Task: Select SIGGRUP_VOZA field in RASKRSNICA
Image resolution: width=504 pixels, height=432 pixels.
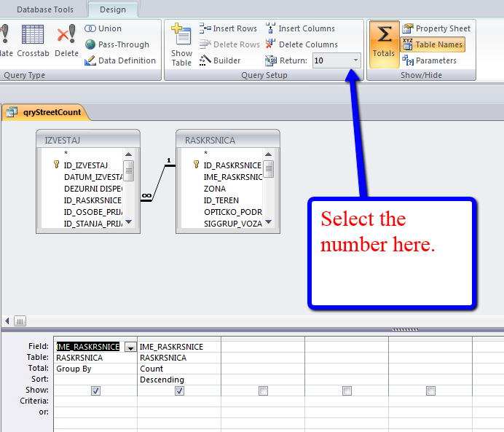Action: pyautogui.click(x=233, y=224)
